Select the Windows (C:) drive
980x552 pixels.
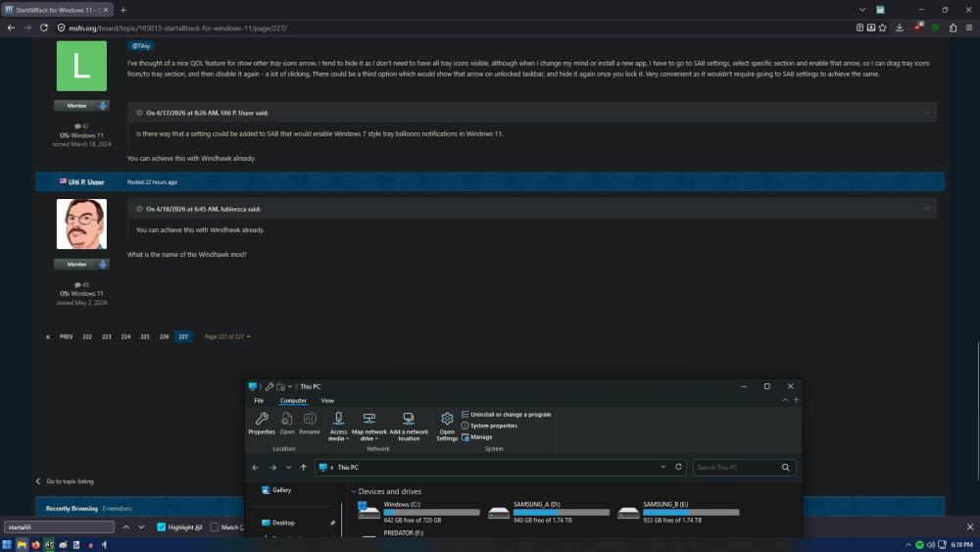pos(418,512)
